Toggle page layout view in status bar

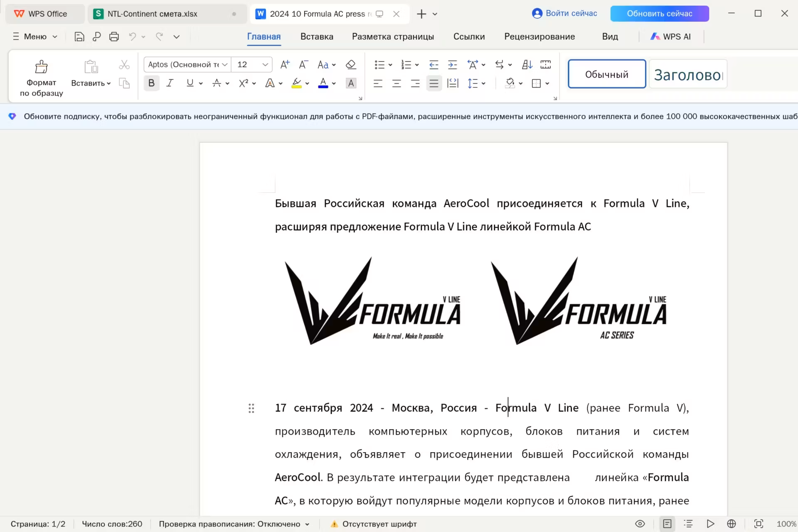667,524
